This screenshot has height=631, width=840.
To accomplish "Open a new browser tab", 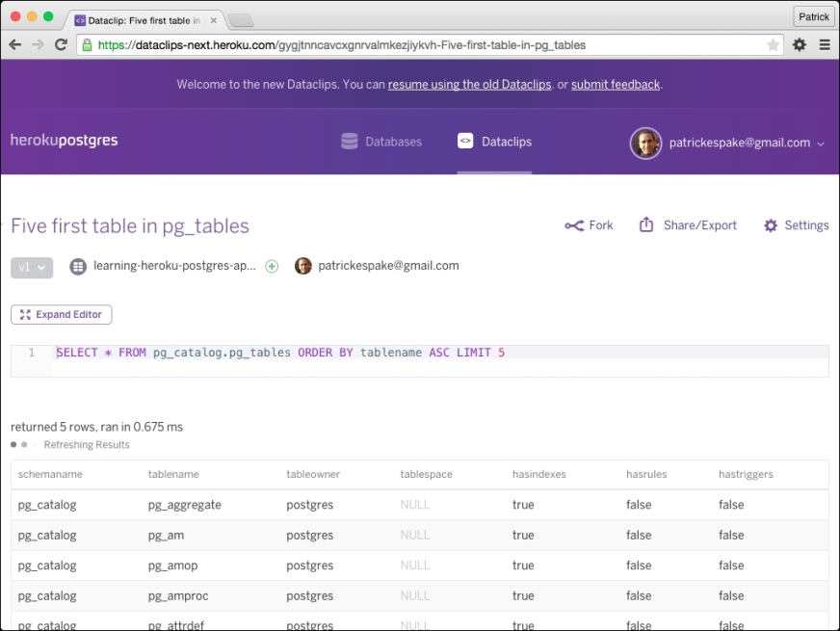I will [241, 21].
